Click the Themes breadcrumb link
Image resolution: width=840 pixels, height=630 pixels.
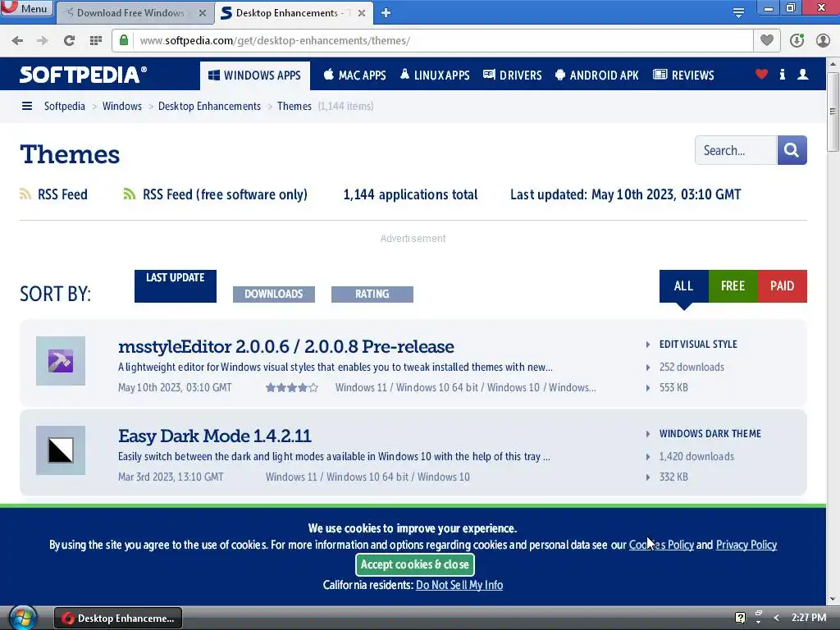pyautogui.click(x=294, y=106)
